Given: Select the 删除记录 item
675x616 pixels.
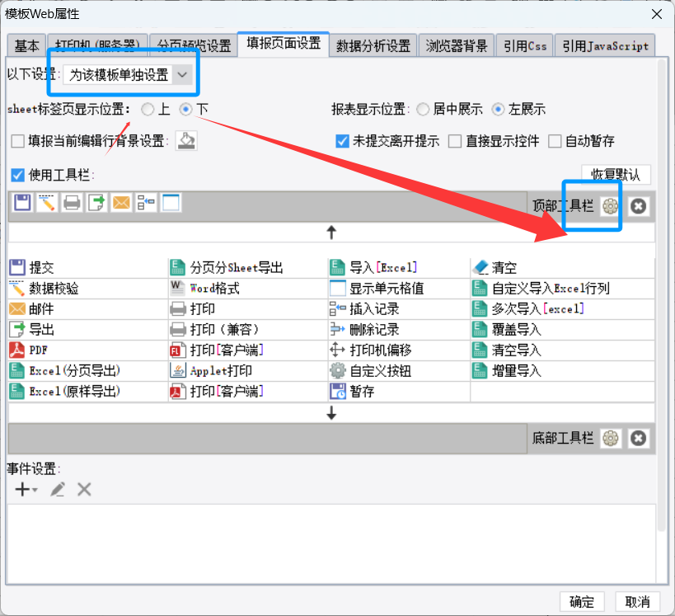Looking at the screenshot, I should pyautogui.click(x=399, y=330).
